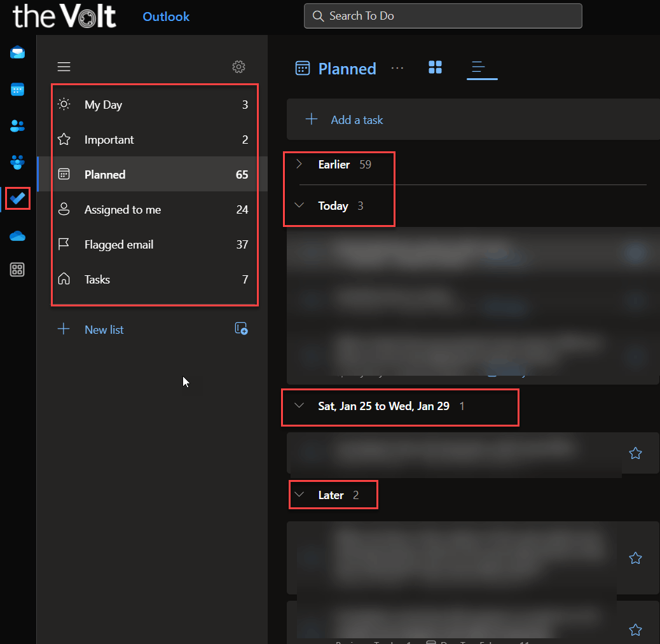Click Add a task field
This screenshot has height=644, width=660.
473,120
